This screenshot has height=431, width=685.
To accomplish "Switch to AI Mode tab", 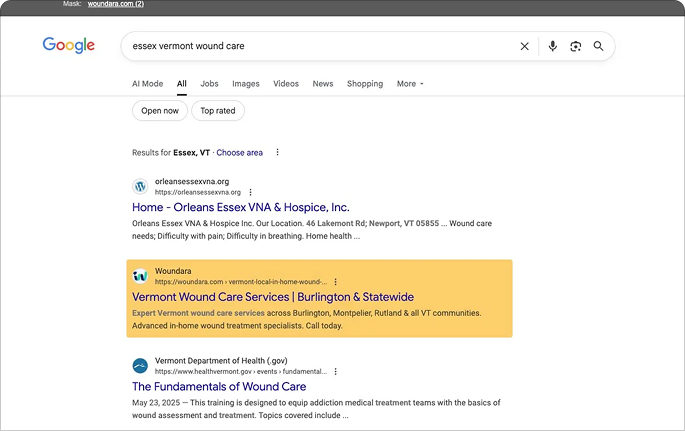I will 148,84.
